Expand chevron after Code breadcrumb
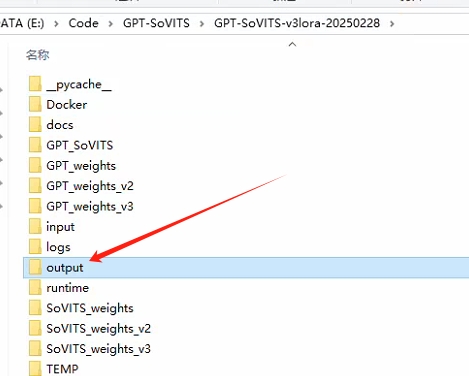This screenshot has height=376, width=469. 110,24
